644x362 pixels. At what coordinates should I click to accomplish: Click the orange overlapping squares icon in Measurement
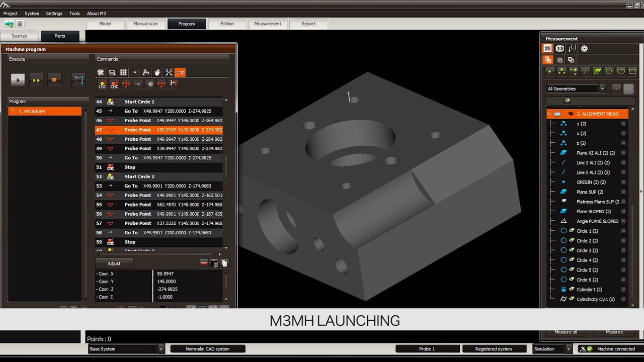548,60
